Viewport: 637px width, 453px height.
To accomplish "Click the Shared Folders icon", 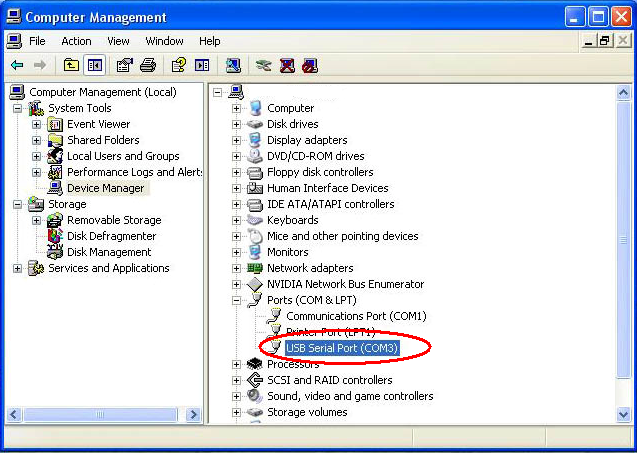I will tap(55, 140).
